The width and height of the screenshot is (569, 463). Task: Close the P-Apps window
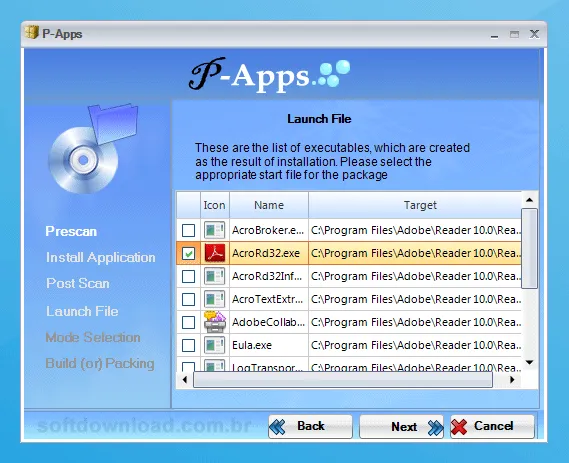tap(534, 34)
